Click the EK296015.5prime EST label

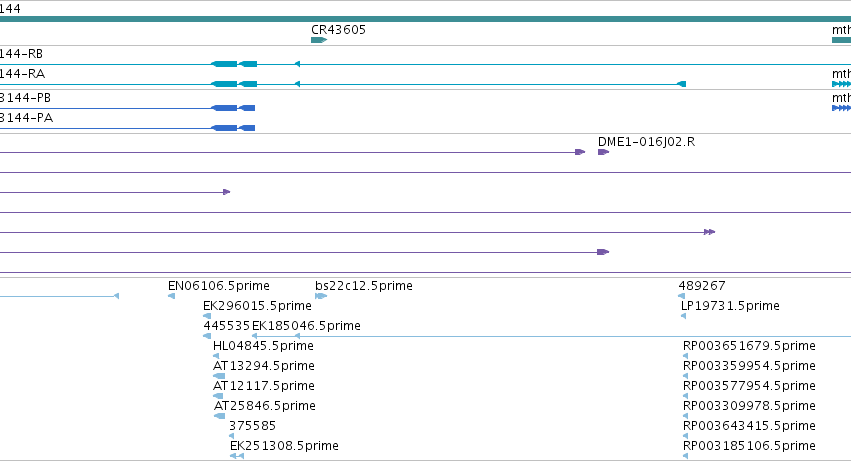tap(257, 306)
